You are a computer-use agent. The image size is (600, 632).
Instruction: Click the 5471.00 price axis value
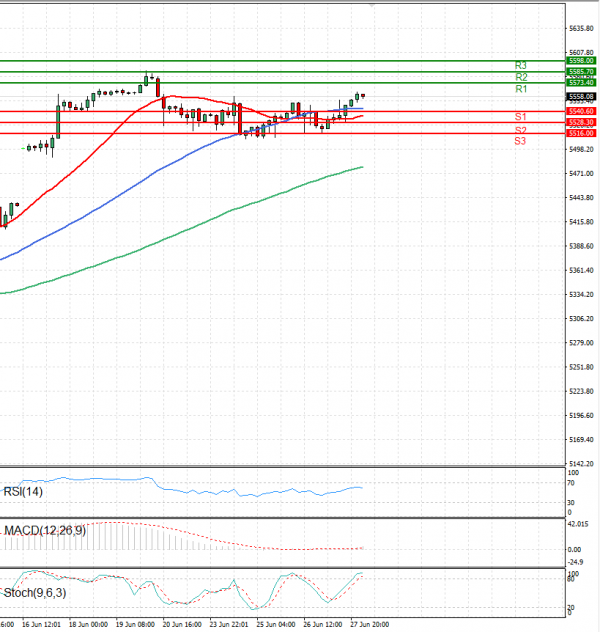point(581,174)
